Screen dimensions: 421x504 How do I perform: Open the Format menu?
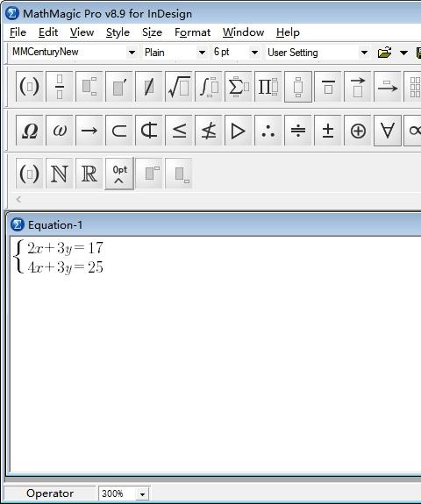coord(192,32)
